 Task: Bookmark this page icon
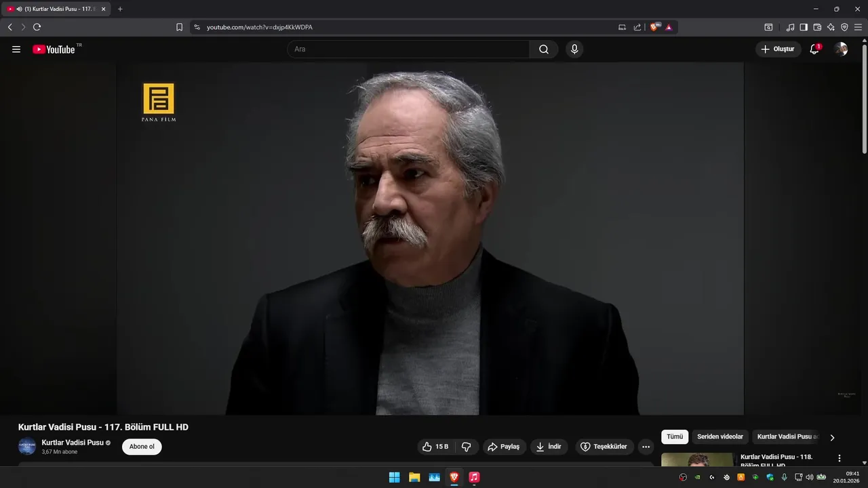pos(179,27)
